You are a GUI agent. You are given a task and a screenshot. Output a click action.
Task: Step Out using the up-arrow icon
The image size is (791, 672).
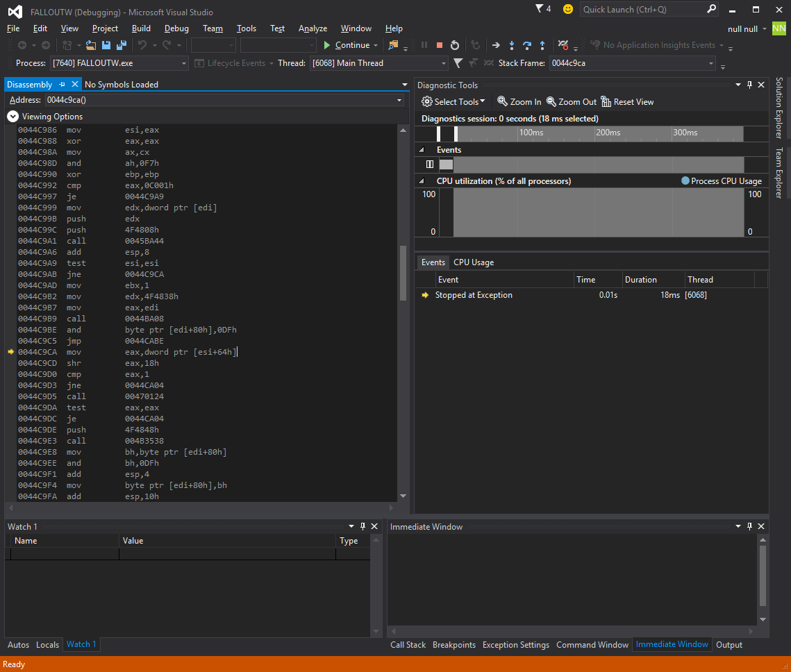pos(542,45)
